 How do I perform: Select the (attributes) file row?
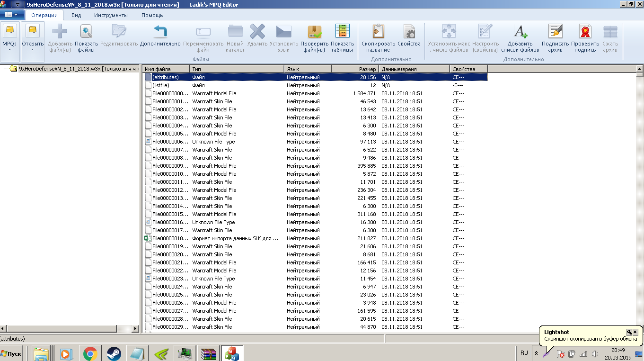tap(315, 77)
